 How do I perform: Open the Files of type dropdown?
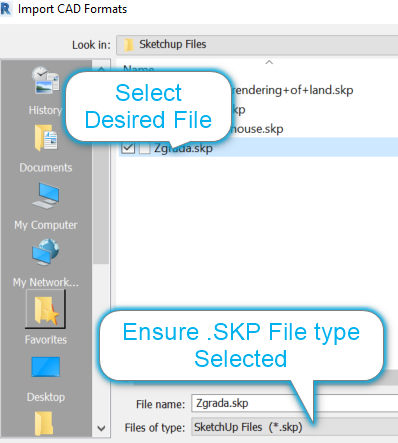click(x=295, y=427)
